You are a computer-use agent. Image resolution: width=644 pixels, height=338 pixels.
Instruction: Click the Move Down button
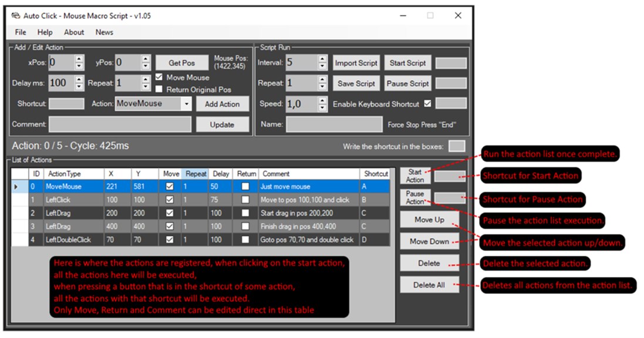429,242
